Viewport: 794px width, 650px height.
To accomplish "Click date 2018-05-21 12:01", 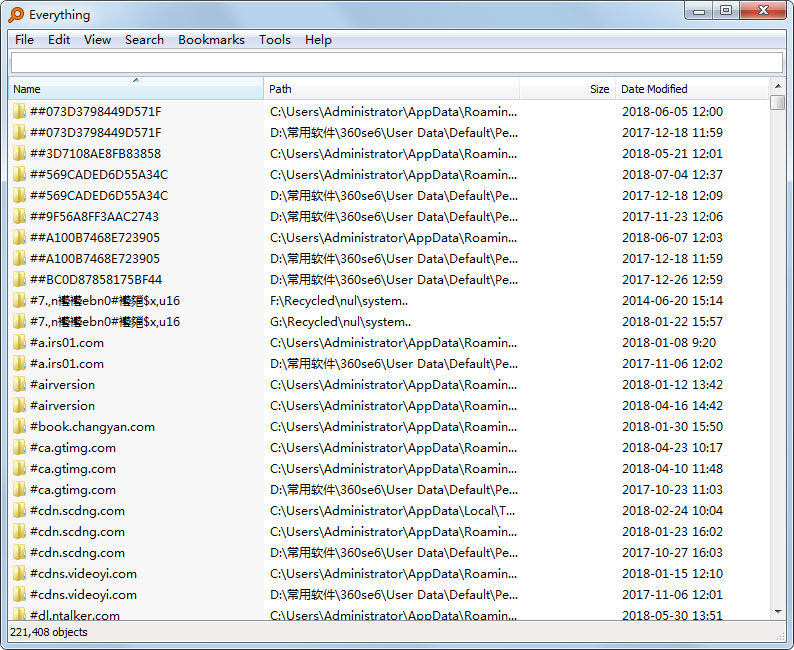I will coord(672,153).
